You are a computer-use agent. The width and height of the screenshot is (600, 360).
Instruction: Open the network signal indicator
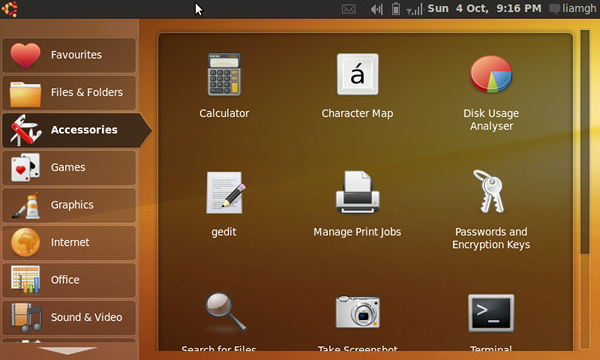415,9
